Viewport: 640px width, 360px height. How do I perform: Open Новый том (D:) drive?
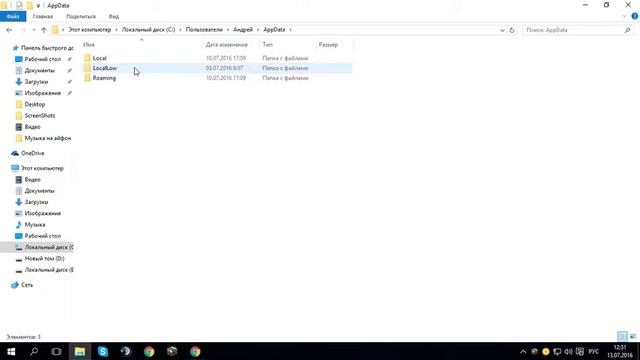pyautogui.click(x=44, y=259)
